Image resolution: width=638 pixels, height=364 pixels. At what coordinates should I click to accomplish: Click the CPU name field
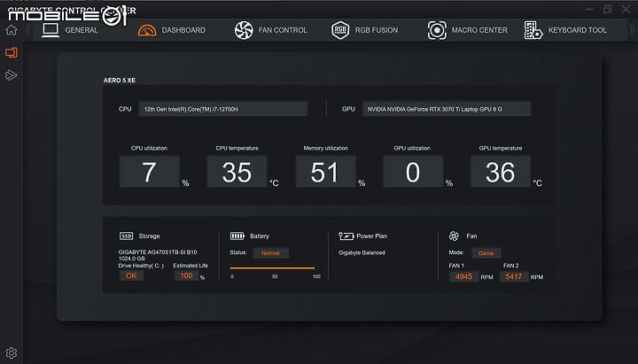pyautogui.click(x=223, y=109)
